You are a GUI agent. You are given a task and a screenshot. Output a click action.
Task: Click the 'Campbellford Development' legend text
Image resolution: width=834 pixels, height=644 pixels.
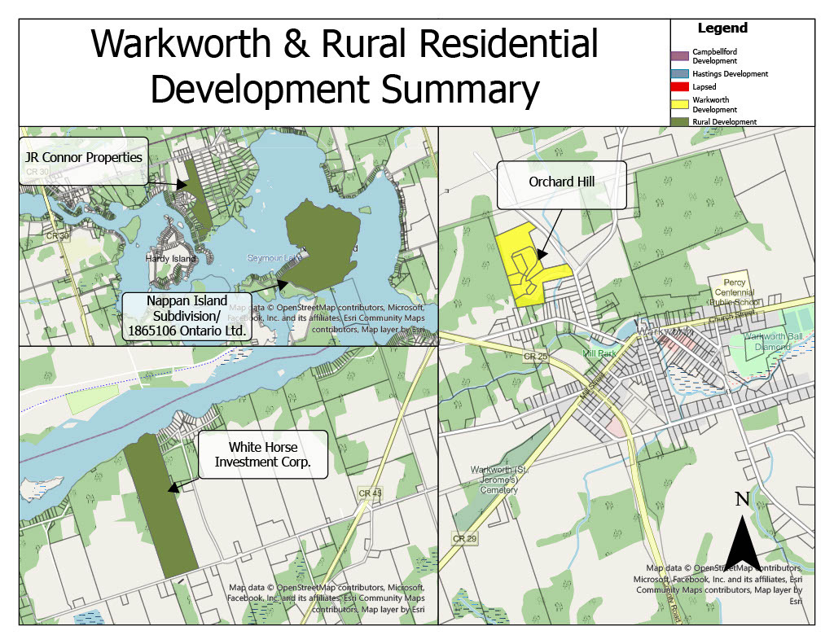[715, 56]
